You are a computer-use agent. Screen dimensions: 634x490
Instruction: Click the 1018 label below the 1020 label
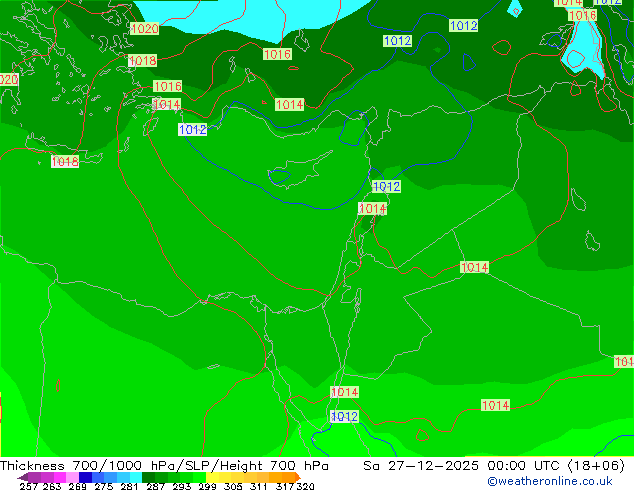[x=142, y=61]
